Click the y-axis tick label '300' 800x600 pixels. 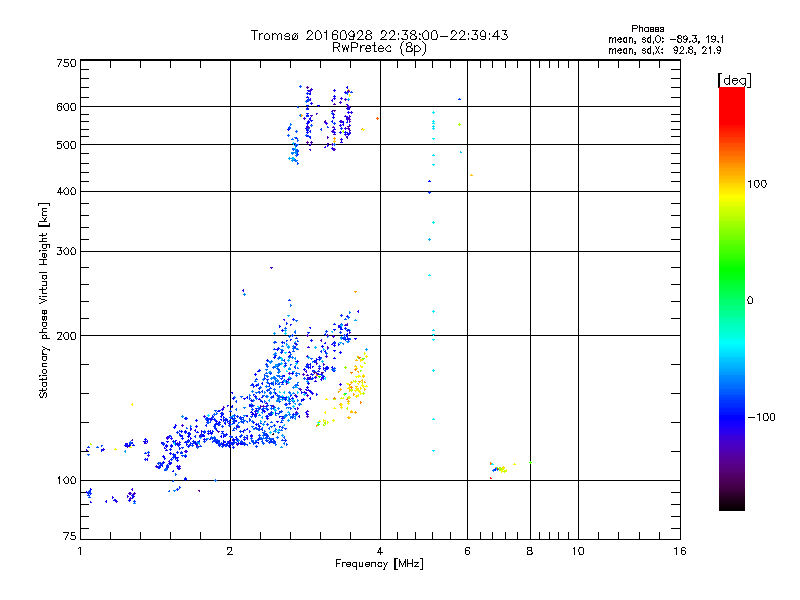(66, 252)
